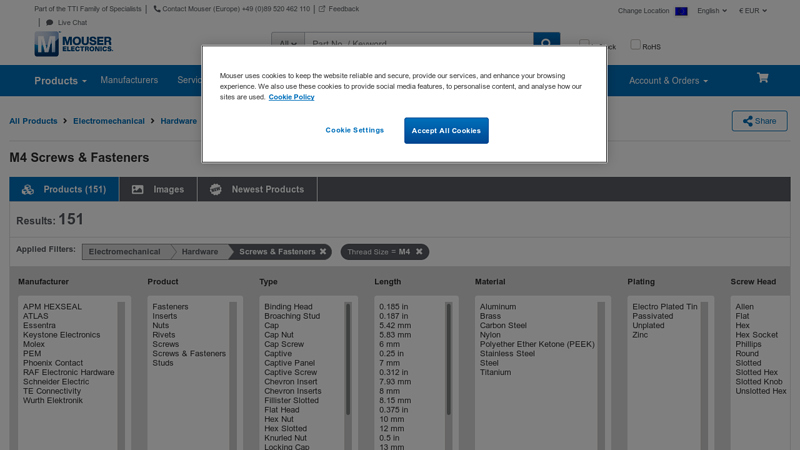The height and width of the screenshot is (450, 800).
Task: Click the Mouser Electronics logo
Action: click(x=73, y=43)
